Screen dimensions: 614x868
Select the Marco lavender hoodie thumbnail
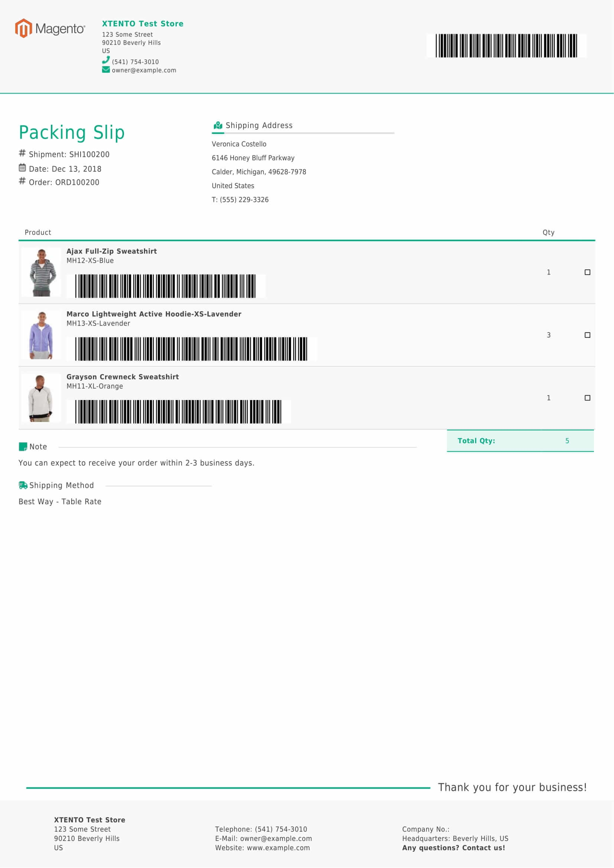pyautogui.click(x=41, y=335)
